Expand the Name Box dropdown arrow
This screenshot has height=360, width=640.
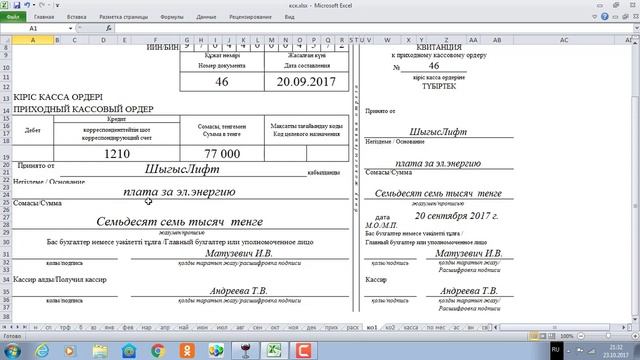pos(71,28)
